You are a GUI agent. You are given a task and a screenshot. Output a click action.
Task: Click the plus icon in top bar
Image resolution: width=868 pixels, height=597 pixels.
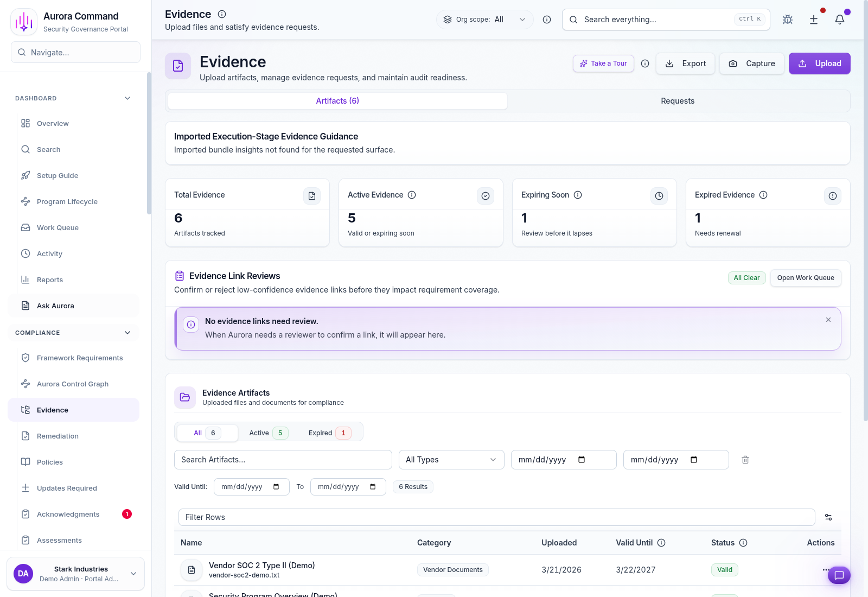(x=814, y=20)
